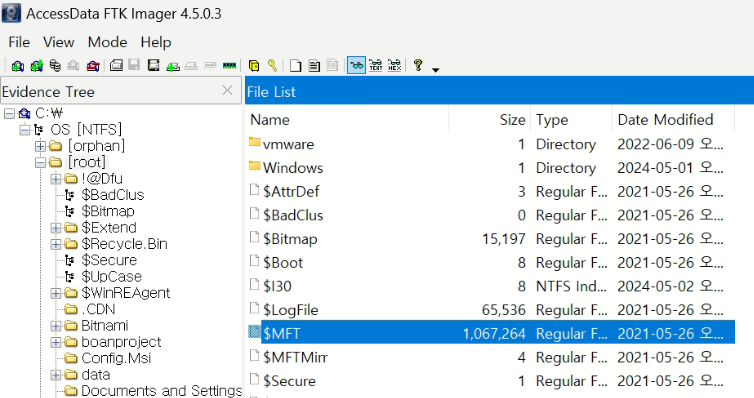Collapse the [root] folder node
The height and width of the screenshot is (398, 754).
click(40, 162)
